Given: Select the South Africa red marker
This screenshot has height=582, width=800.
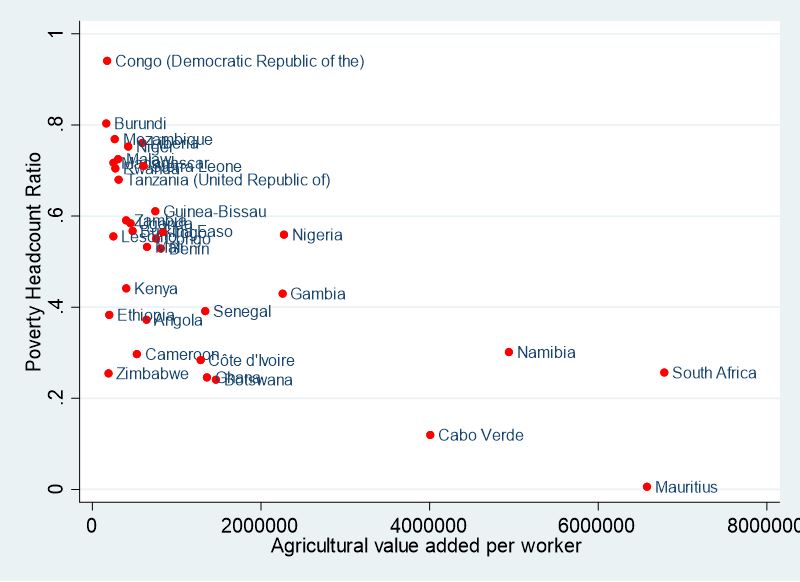Looking at the screenshot, I should pyautogui.click(x=664, y=373).
